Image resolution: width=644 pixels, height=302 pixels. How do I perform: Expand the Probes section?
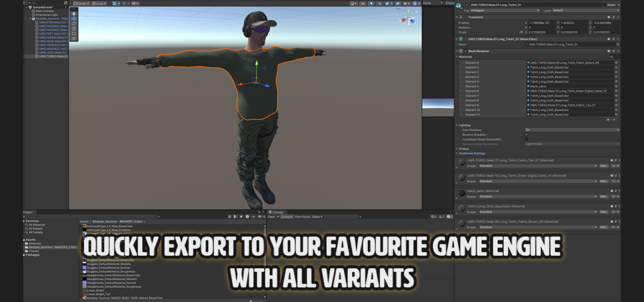[457, 149]
